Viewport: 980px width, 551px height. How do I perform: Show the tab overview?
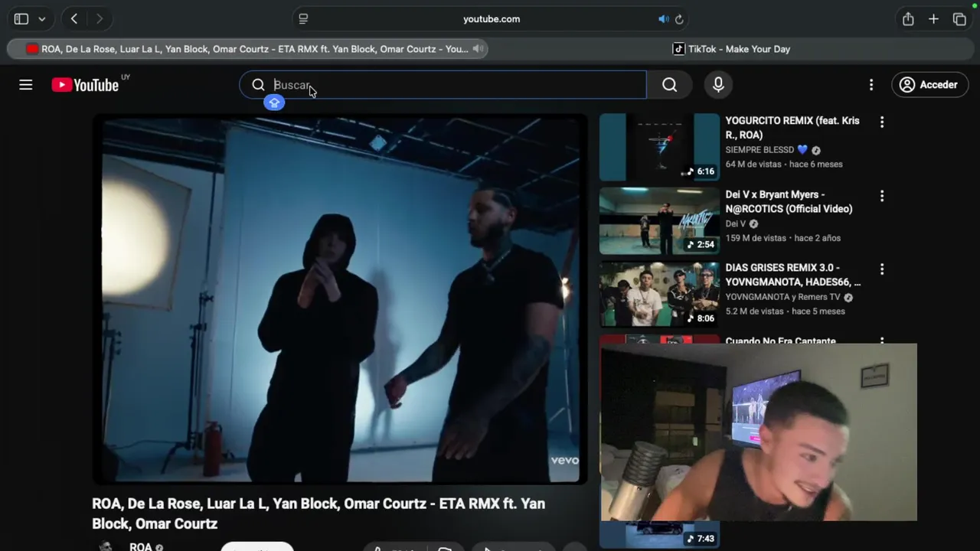959,19
